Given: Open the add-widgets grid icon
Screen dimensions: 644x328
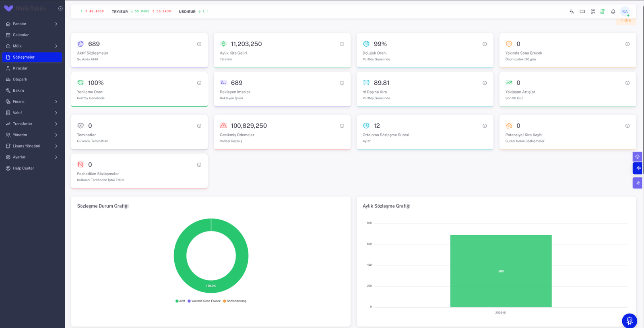Looking at the screenshot, I should pos(592,12).
